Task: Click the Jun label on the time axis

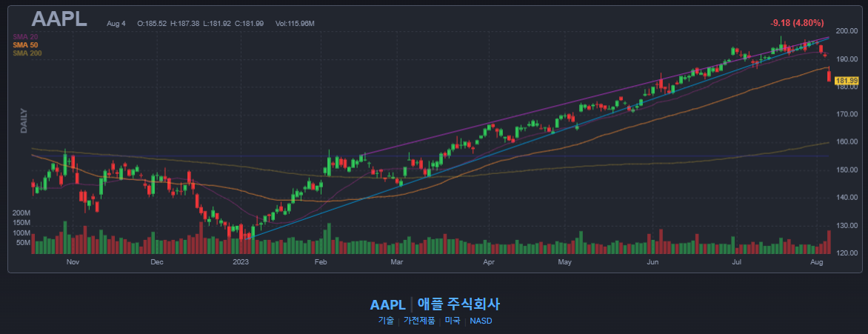Action: [653, 262]
